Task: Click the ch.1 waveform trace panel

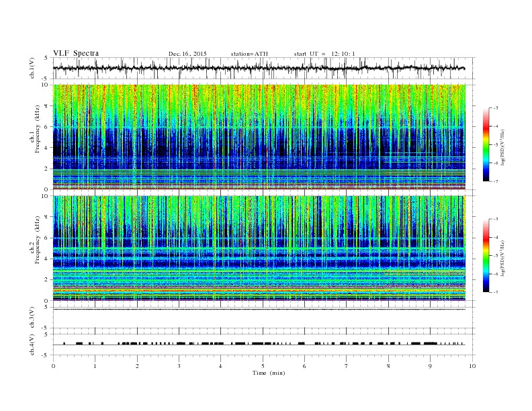Action: coord(264,68)
